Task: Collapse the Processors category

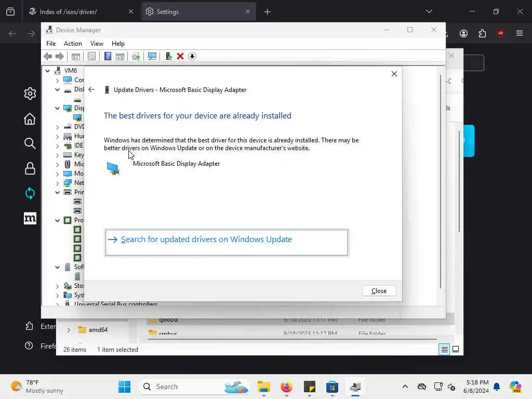Action: (x=57, y=220)
